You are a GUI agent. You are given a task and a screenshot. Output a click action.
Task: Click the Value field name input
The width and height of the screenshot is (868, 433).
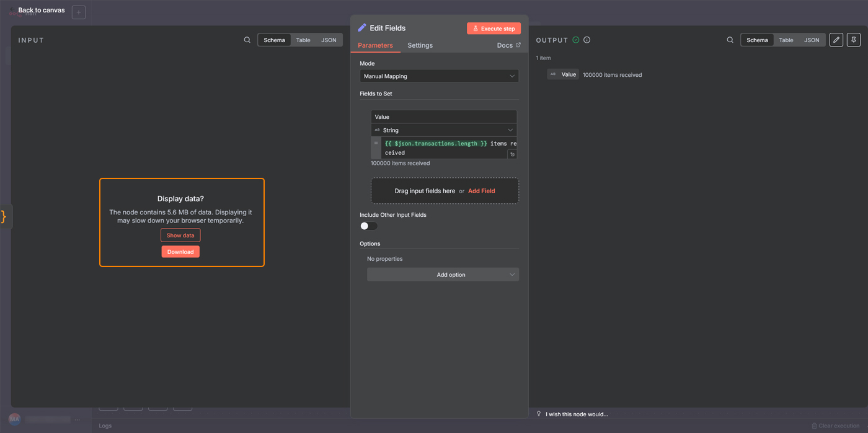click(444, 117)
